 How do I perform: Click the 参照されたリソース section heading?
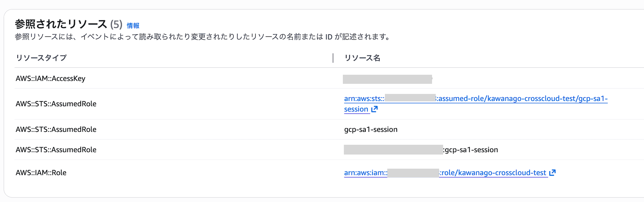coord(61,24)
